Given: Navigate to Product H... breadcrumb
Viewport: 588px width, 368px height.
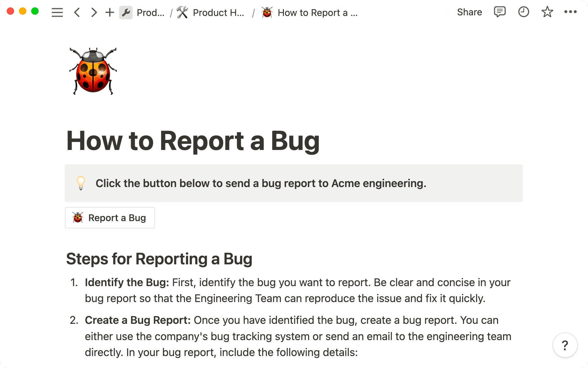Looking at the screenshot, I should coord(218,13).
